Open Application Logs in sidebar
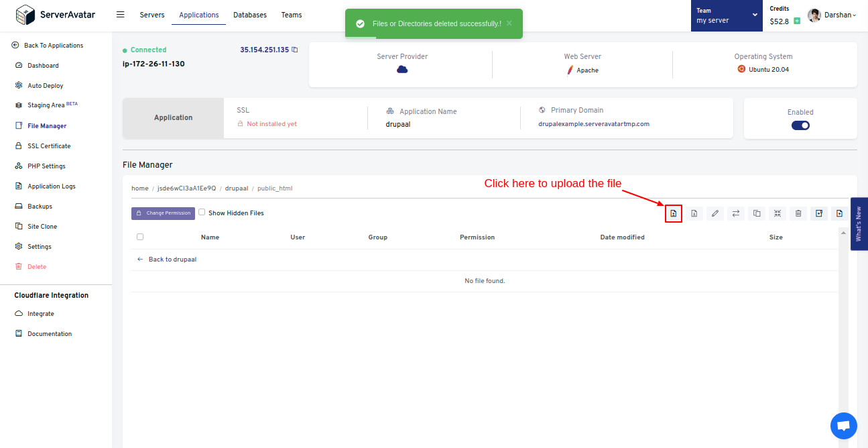The height and width of the screenshot is (448, 868). (x=52, y=186)
